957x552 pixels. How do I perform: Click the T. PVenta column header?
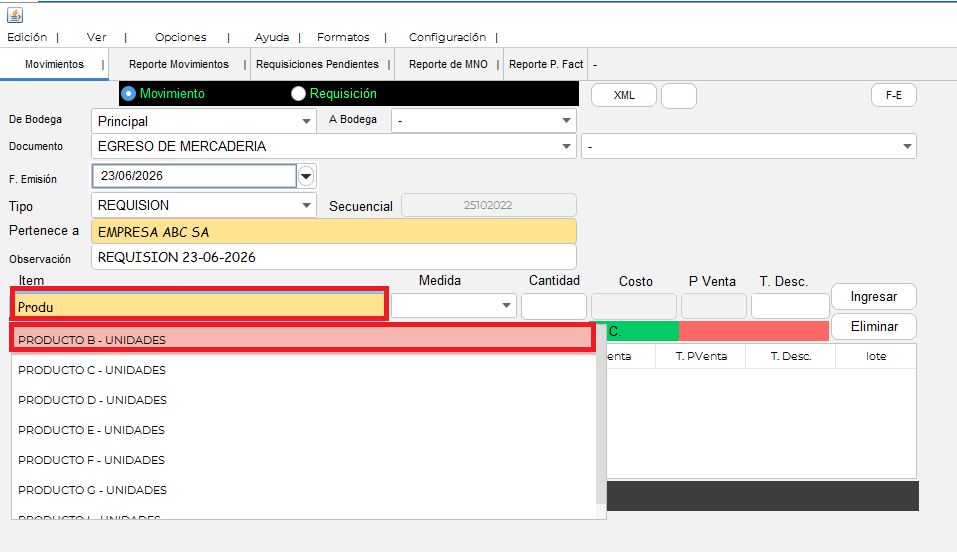point(701,356)
